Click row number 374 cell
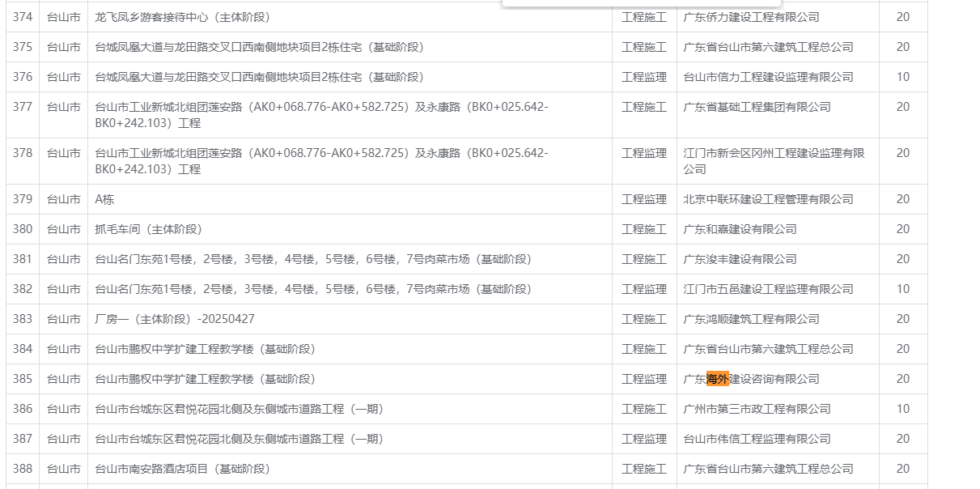The image size is (980, 489). pos(23,17)
